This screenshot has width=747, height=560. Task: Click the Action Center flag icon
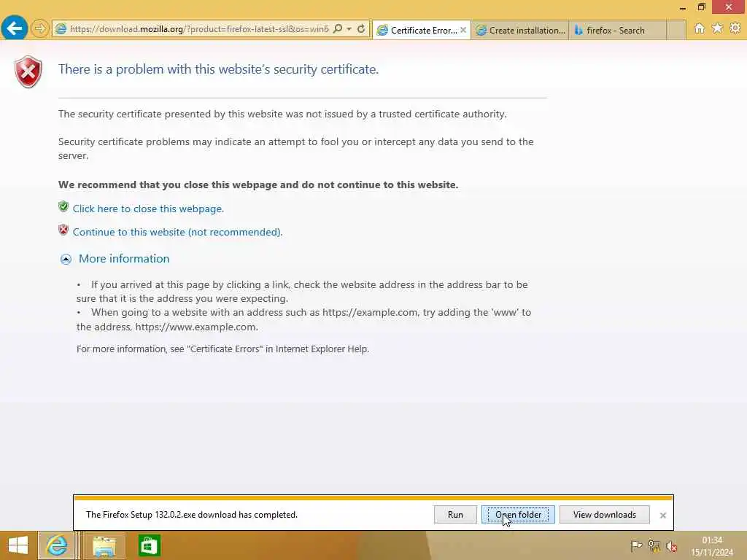[x=636, y=546]
